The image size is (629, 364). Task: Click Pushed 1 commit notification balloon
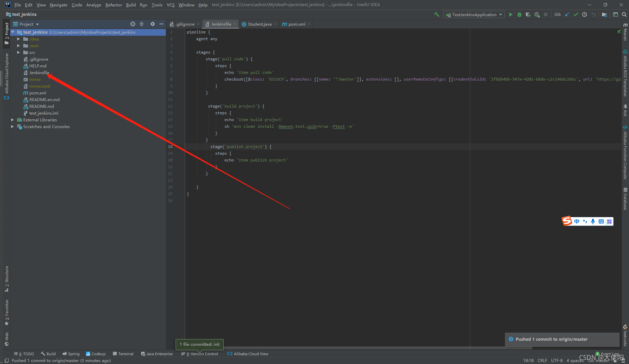click(x=562, y=339)
